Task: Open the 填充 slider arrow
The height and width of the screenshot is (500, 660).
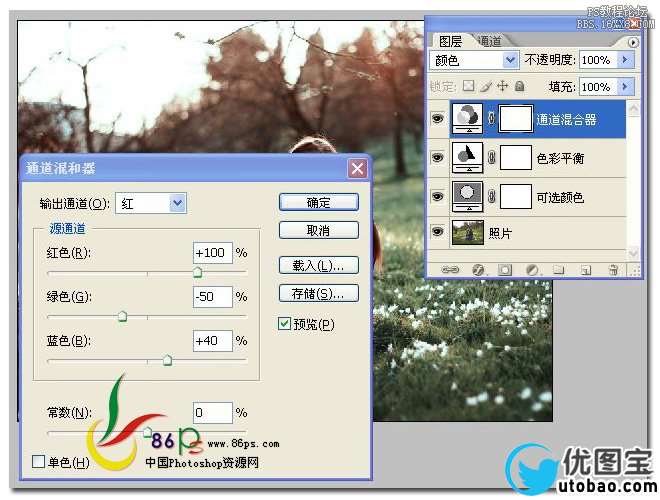Action: tap(625, 87)
